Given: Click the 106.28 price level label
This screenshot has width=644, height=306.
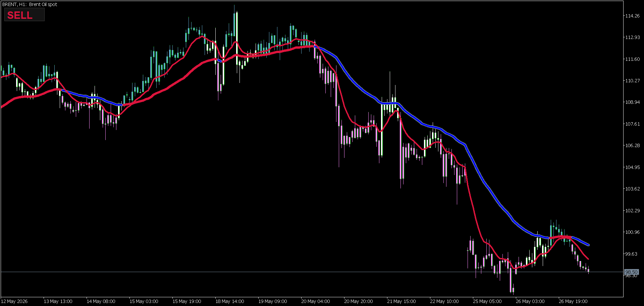Looking at the screenshot, I should (632, 145).
